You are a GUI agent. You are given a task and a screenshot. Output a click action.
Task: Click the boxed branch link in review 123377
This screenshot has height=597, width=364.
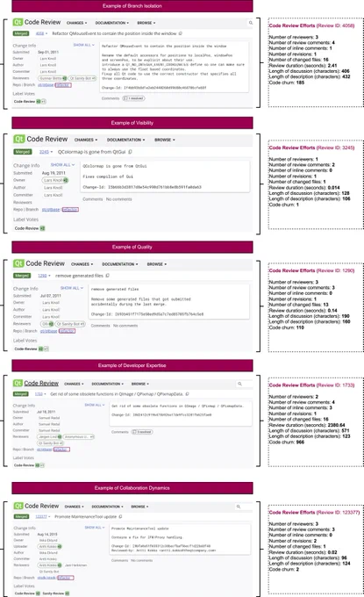pyautogui.click(x=66, y=578)
